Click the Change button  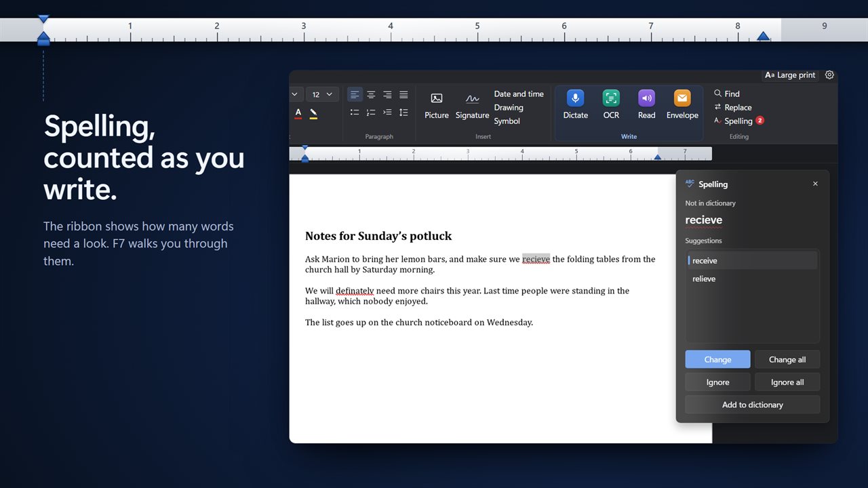717,359
